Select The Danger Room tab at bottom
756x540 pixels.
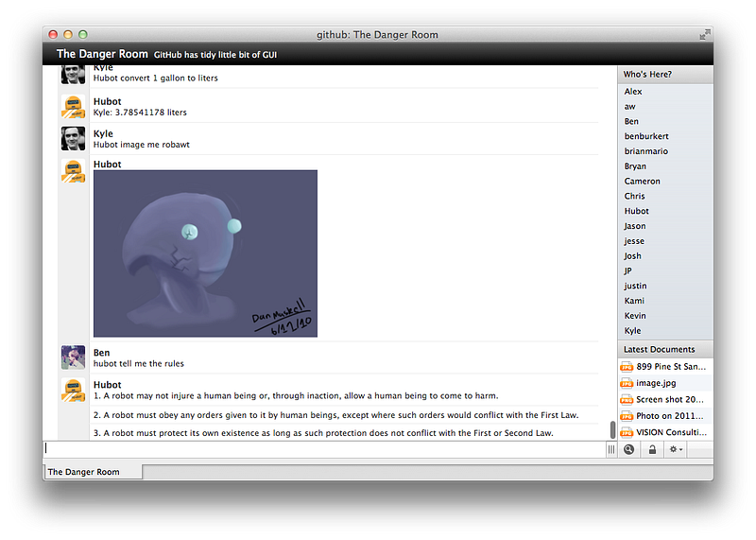pyautogui.click(x=93, y=472)
